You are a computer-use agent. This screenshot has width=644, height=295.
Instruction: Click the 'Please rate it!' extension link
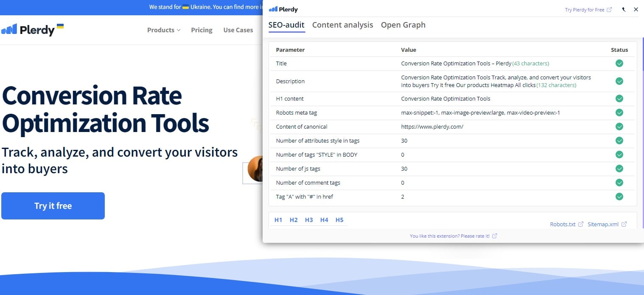454,236
